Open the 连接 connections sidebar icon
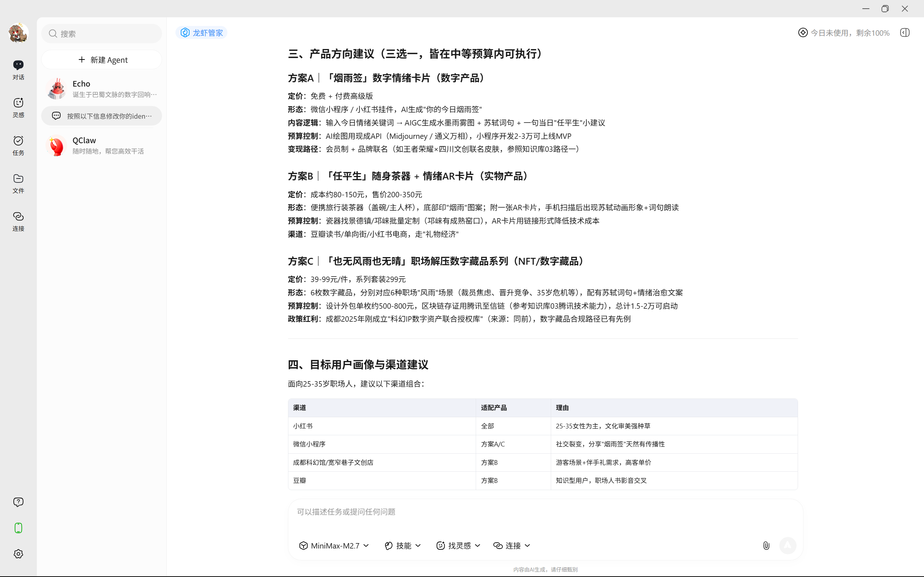This screenshot has height=577, width=924. [x=18, y=221]
